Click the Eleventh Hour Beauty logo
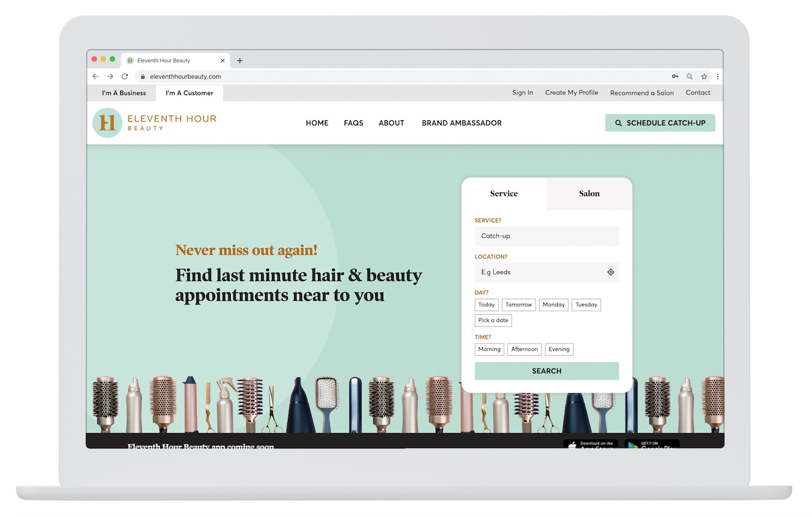812x517 pixels. [x=155, y=123]
